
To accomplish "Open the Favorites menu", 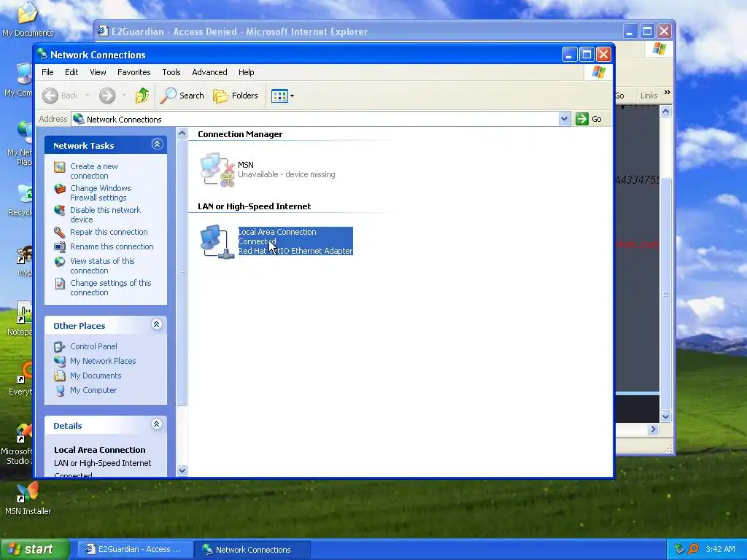I will tap(134, 72).
